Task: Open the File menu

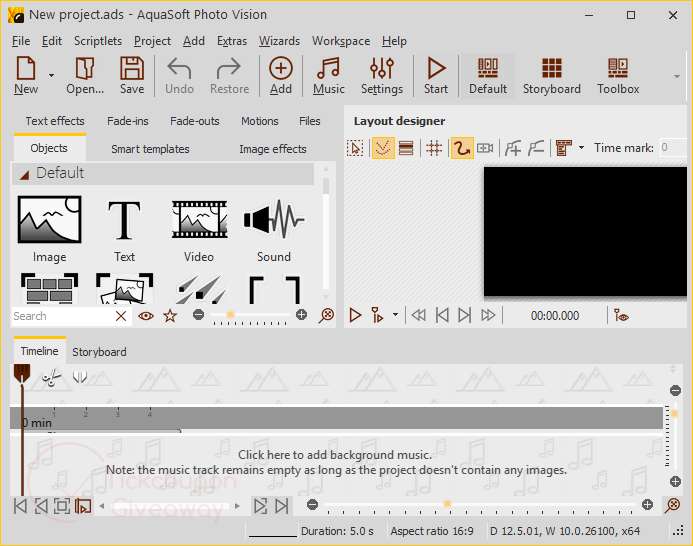Action: click(x=21, y=41)
